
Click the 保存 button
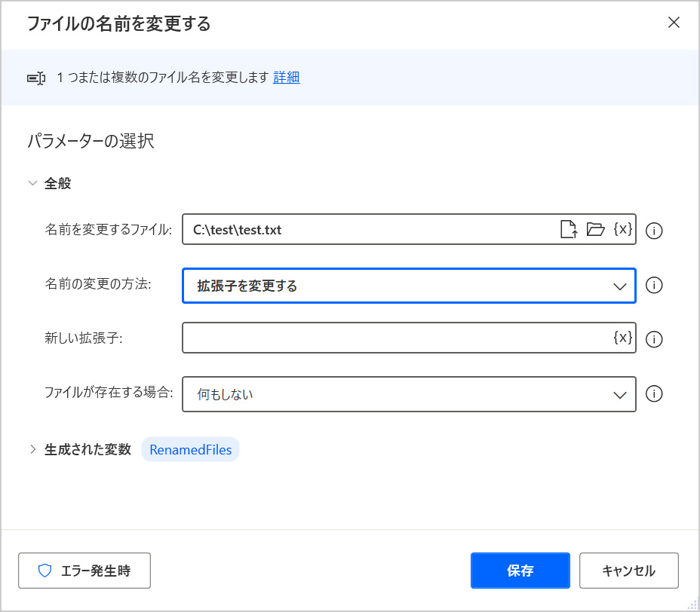[520, 571]
